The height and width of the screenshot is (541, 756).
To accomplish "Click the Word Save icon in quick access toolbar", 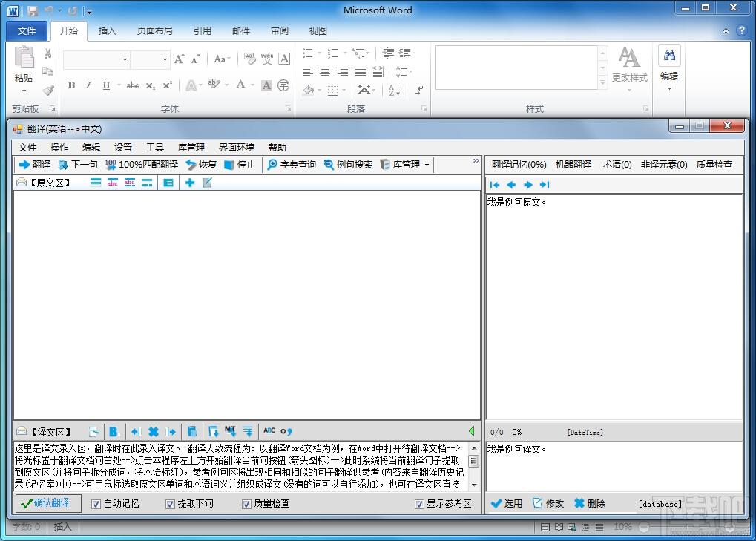I will click(x=33, y=10).
